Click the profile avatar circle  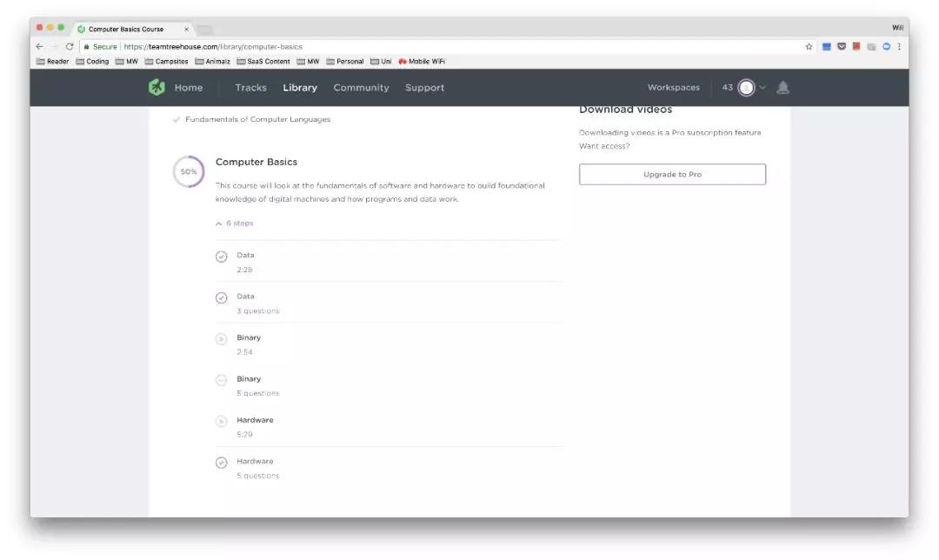[x=746, y=88]
